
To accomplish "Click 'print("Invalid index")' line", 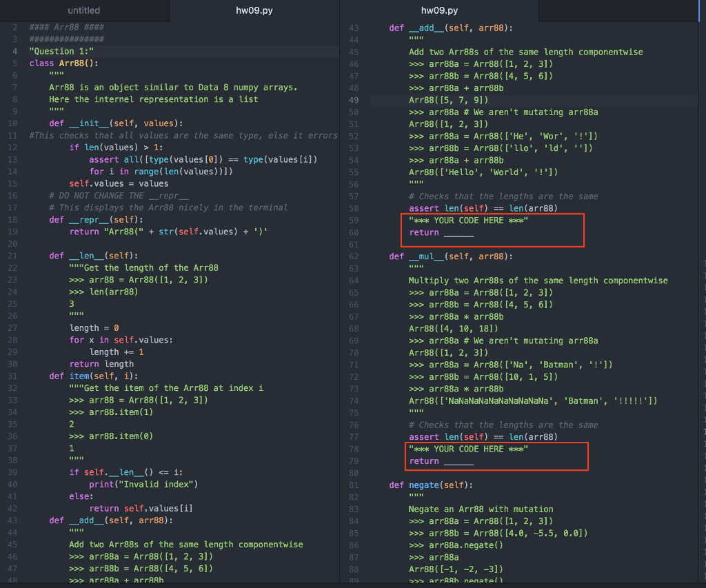I will click(x=143, y=485).
